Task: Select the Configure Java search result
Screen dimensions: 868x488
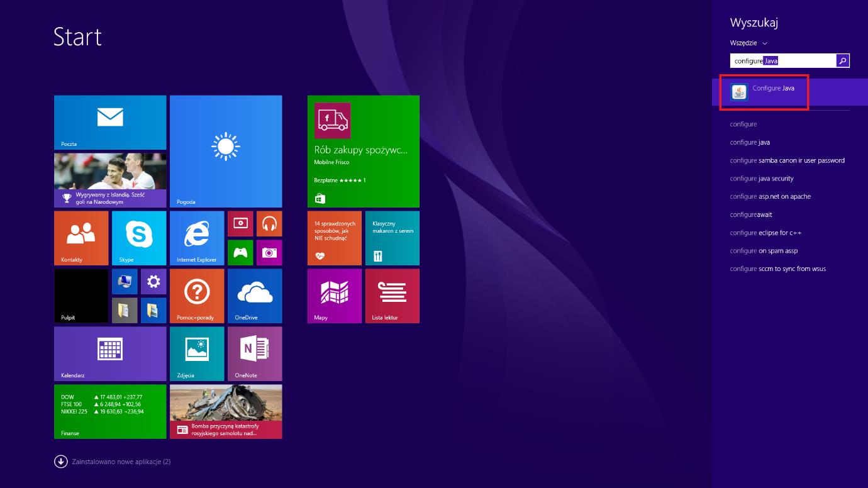Action: (x=790, y=92)
